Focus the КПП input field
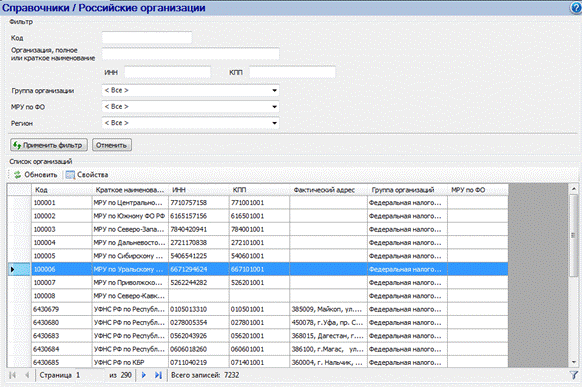Image resolution: width=582 pixels, height=387 pixels. 292,72
